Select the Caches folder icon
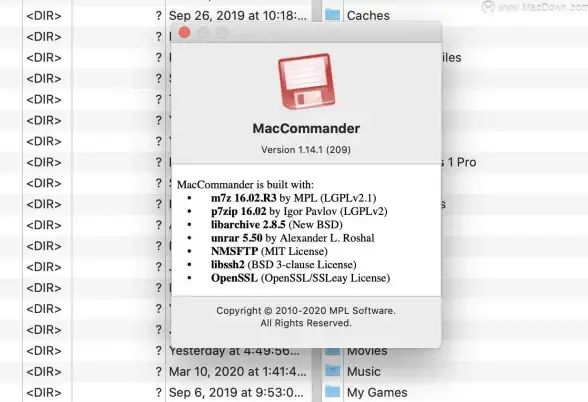The image size is (588, 402). pyautogui.click(x=332, y=15)
